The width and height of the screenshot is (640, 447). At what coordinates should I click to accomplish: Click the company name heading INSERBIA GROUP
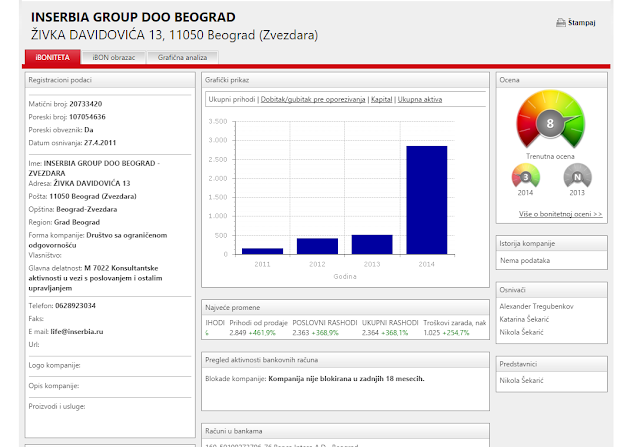(133, 17)
